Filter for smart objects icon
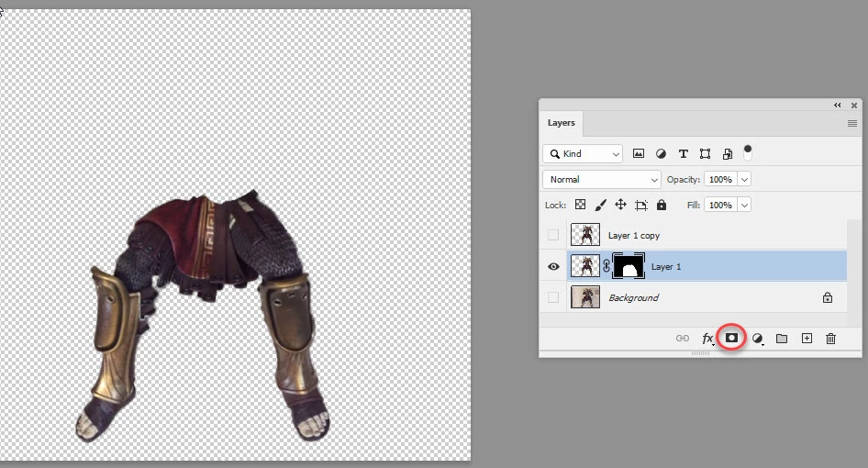This screenshot has height=468, width=868. 728,153
